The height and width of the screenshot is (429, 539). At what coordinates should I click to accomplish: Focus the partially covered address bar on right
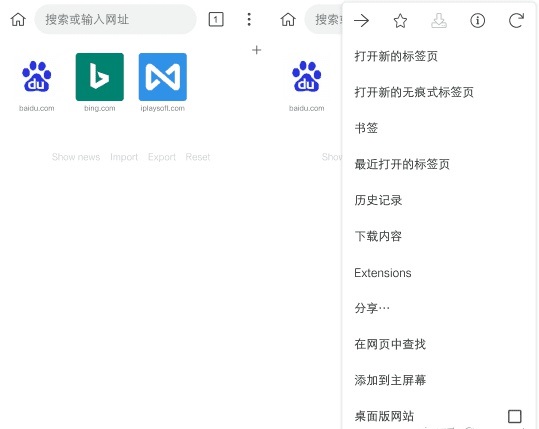pos(323,20)
